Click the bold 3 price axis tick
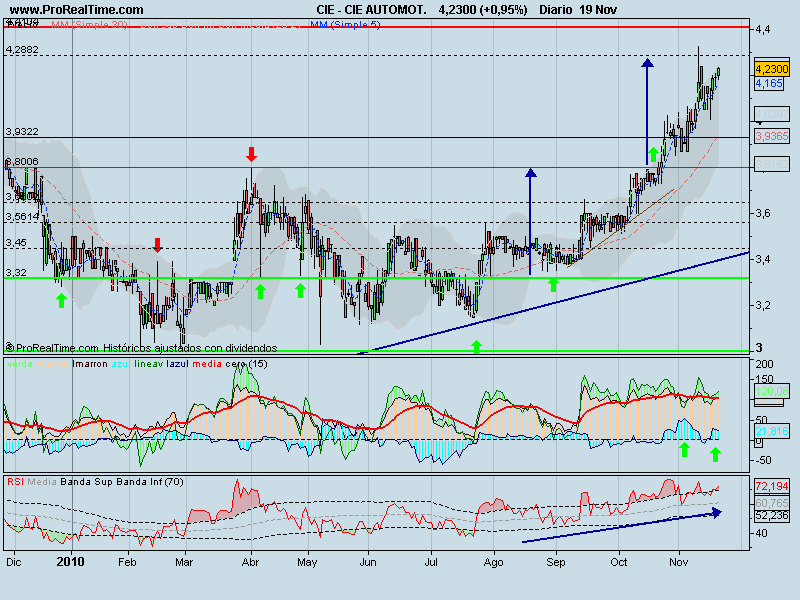Image resolution: width=800 pixels, height=600 pixels. pyautogui.click(x=759, y=347)
